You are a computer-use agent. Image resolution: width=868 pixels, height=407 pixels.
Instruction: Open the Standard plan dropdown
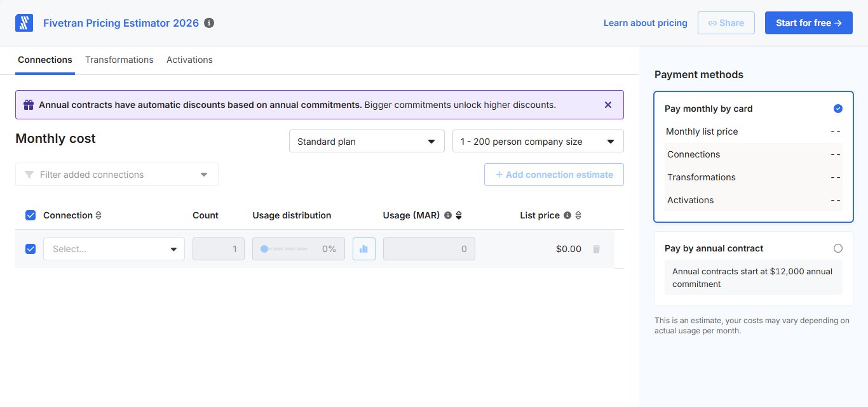(367, 141)
